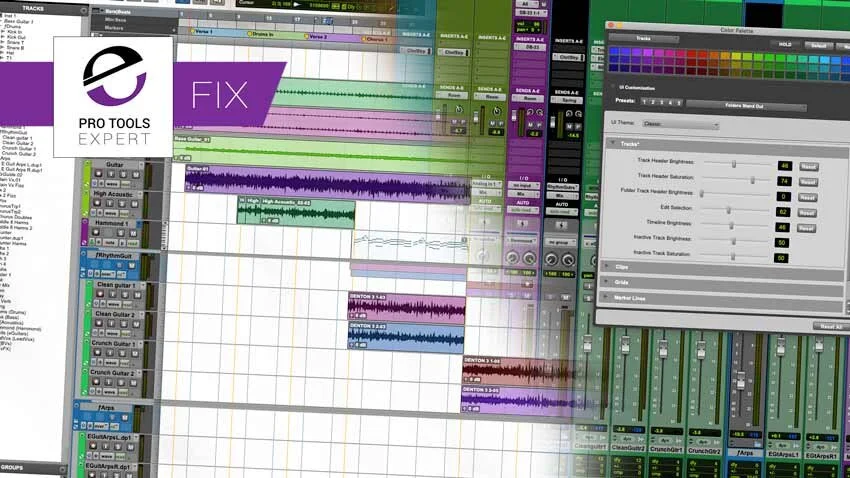
Task: Mute the Guitar track
Action: 136,174
